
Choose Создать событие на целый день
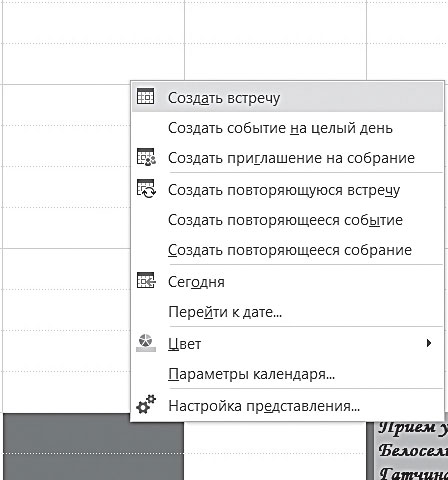[x=288, y=128]
